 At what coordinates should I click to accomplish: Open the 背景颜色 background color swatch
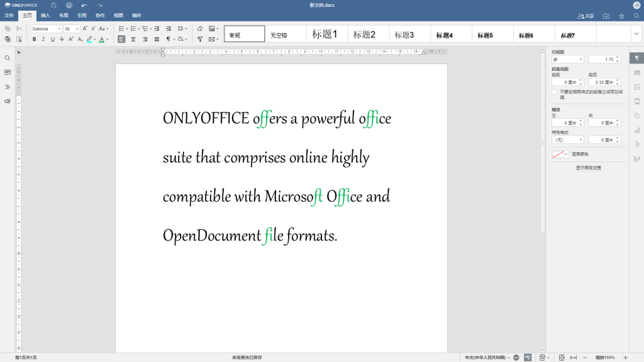560,155
